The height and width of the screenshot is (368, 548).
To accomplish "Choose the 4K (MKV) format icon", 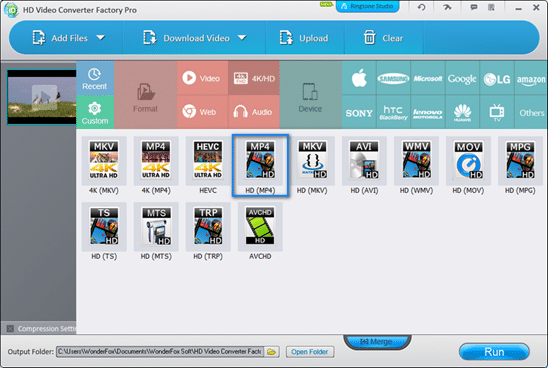I will 104,161.
